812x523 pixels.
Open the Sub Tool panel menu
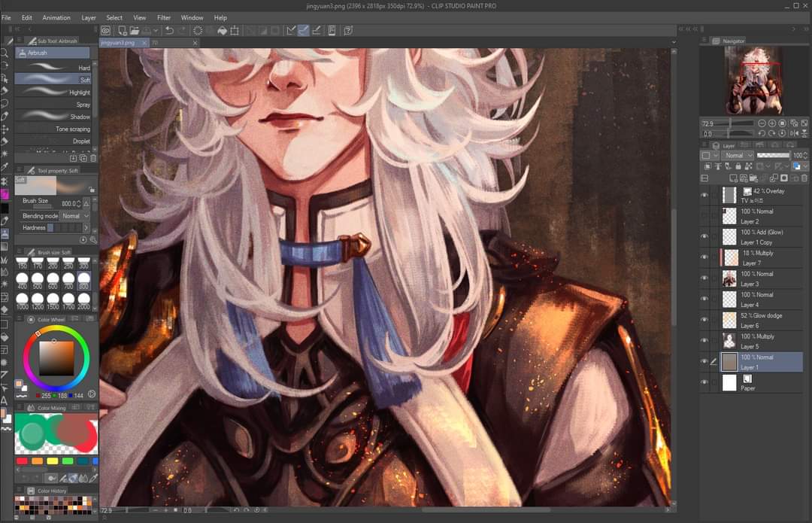[19, 40]
